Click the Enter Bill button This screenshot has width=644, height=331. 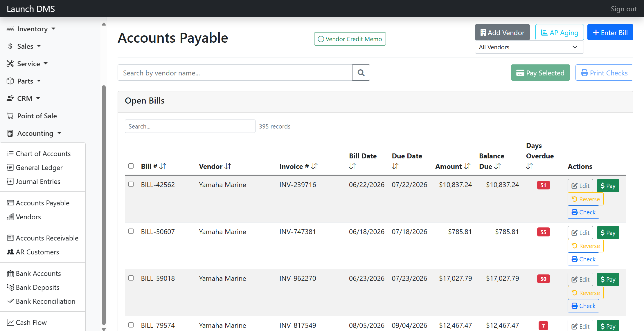pos(610,32)
